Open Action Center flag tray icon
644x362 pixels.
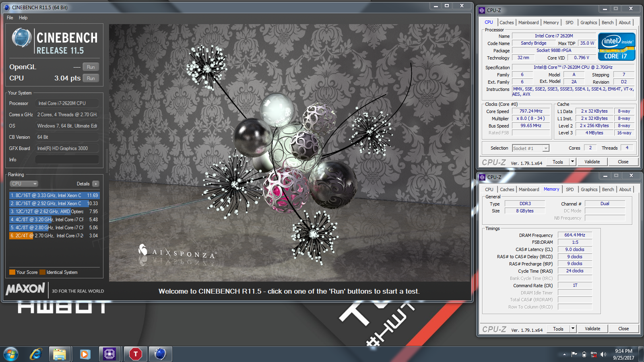coord(574,354)
